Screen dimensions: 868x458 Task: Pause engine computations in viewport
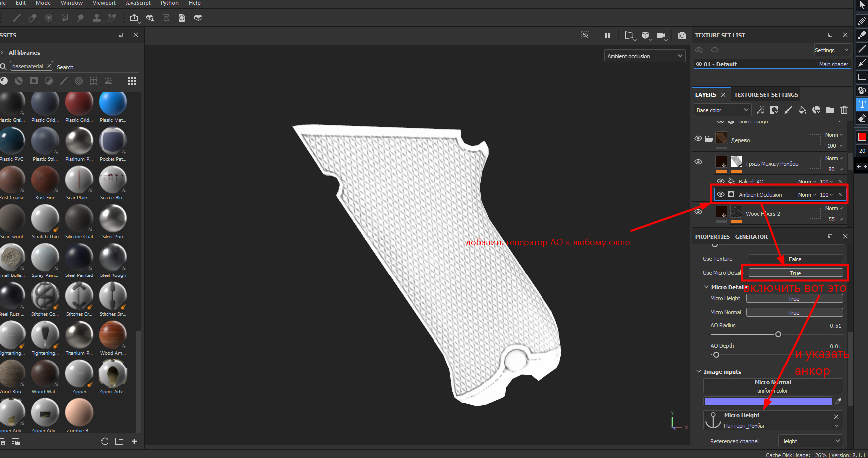click(607, 35)
